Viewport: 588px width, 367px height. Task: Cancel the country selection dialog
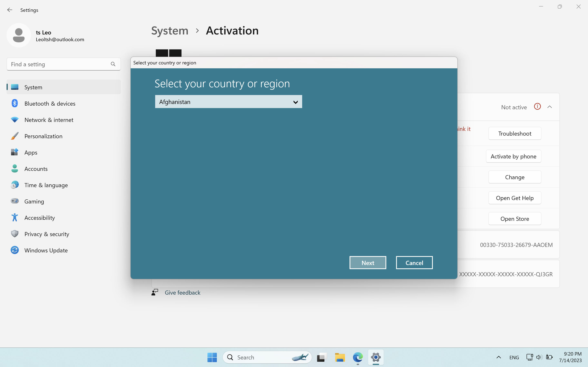click(414, 263)
